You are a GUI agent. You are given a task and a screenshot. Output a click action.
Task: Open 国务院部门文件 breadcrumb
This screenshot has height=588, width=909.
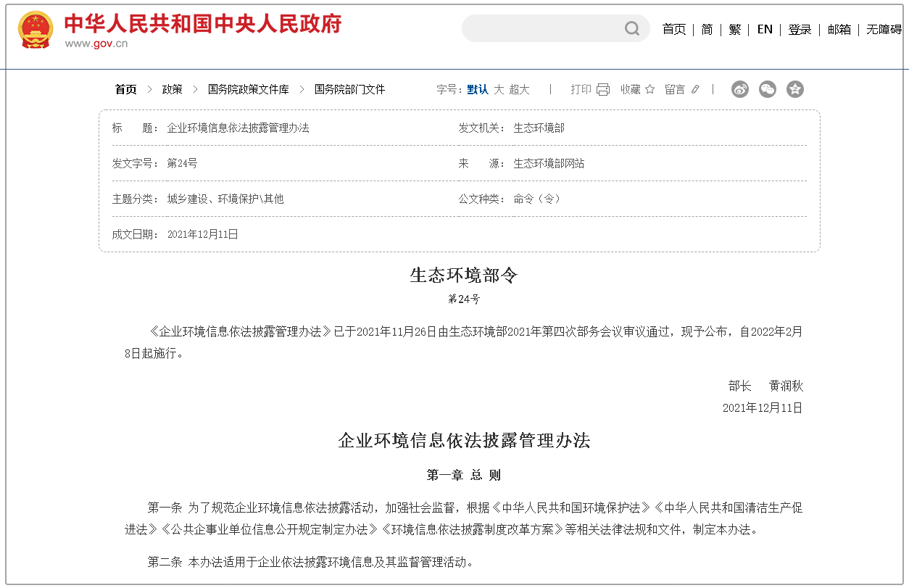tap(349, 89)
